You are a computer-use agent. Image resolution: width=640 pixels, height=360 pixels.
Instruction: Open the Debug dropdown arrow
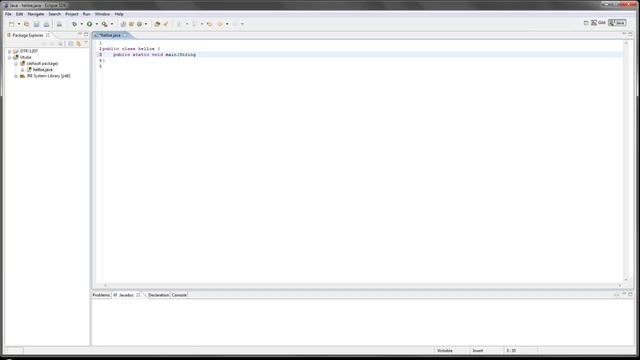[81, 24]
